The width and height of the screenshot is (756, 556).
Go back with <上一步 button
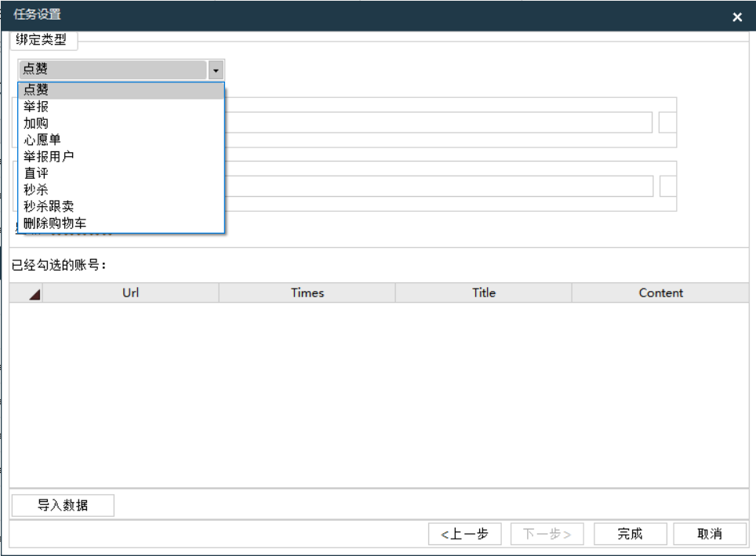point(465,534)
